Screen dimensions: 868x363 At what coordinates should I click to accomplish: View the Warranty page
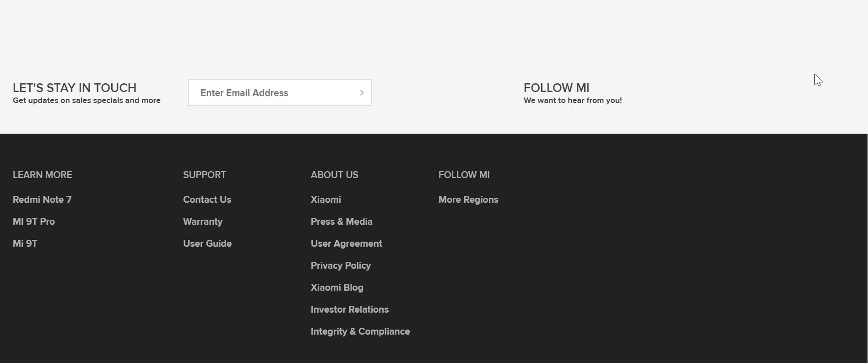(x=203, y=222)
